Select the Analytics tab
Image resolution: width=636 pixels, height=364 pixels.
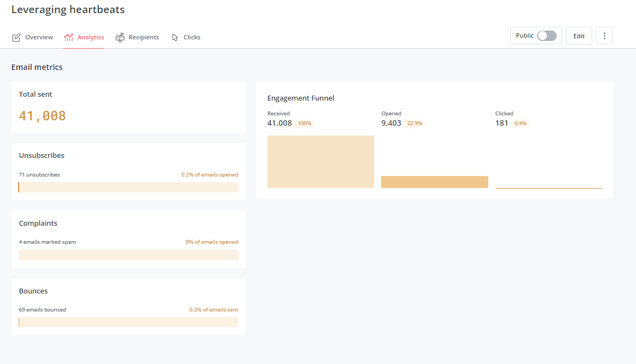(89, 37)
